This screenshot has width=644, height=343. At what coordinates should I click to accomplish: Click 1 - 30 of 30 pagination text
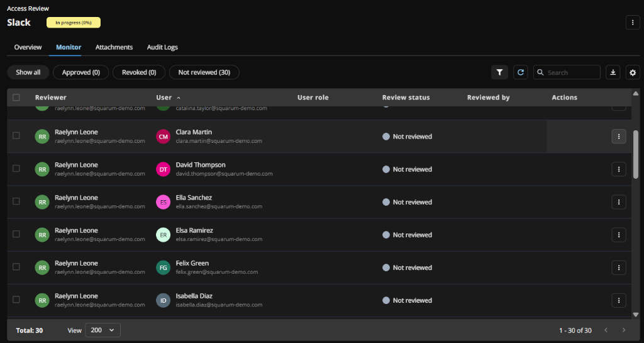tap(575, 330)
